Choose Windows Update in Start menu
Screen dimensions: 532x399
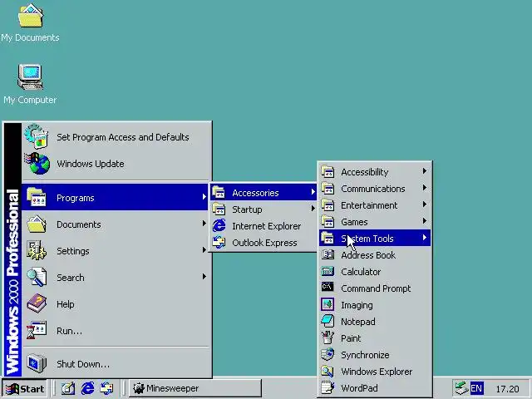click(x=116, y=164)
